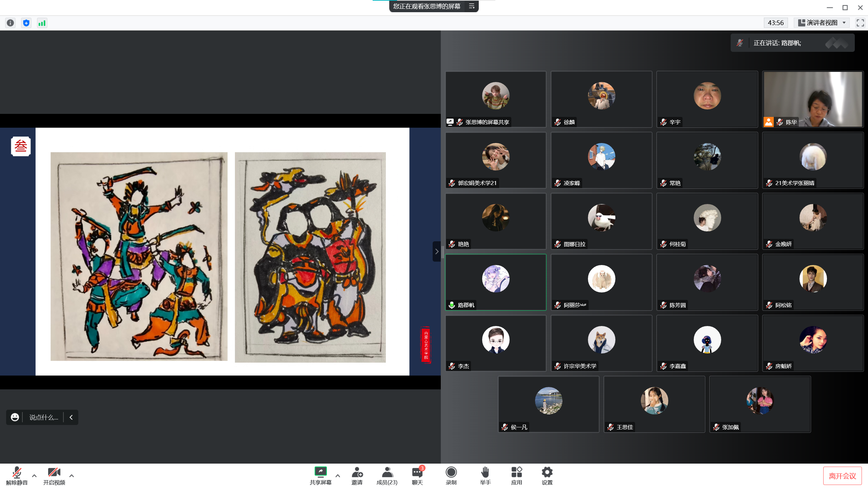Click muted mic icon next to 阿松铭
Image resolution: width=868 pixels, height=488 pixels.
point(769,305)
